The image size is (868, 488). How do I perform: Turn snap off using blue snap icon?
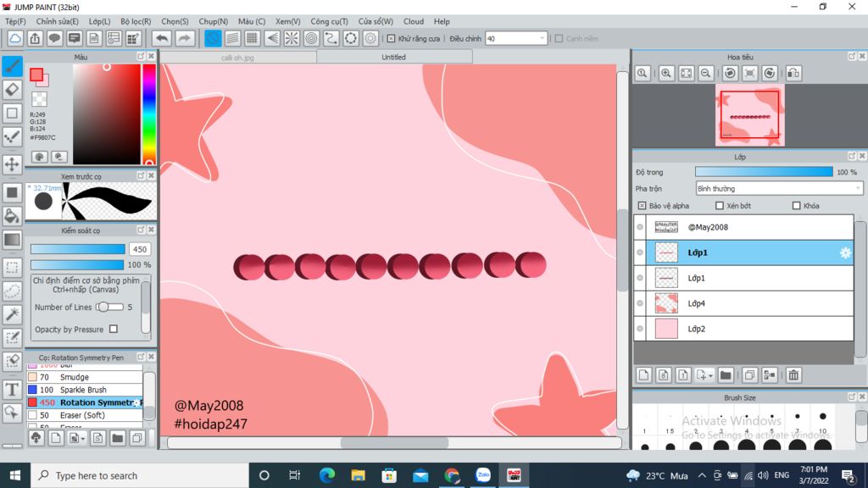tap(213, 38)
